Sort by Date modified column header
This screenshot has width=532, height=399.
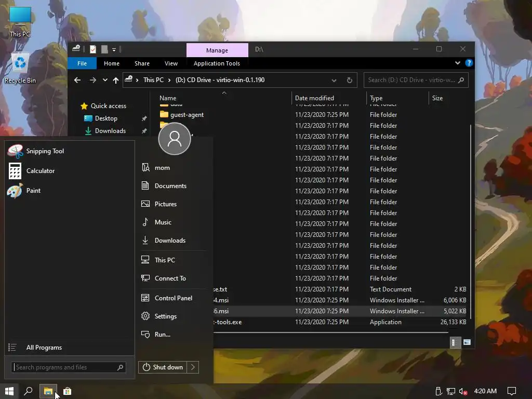click(x=329, y=98)
